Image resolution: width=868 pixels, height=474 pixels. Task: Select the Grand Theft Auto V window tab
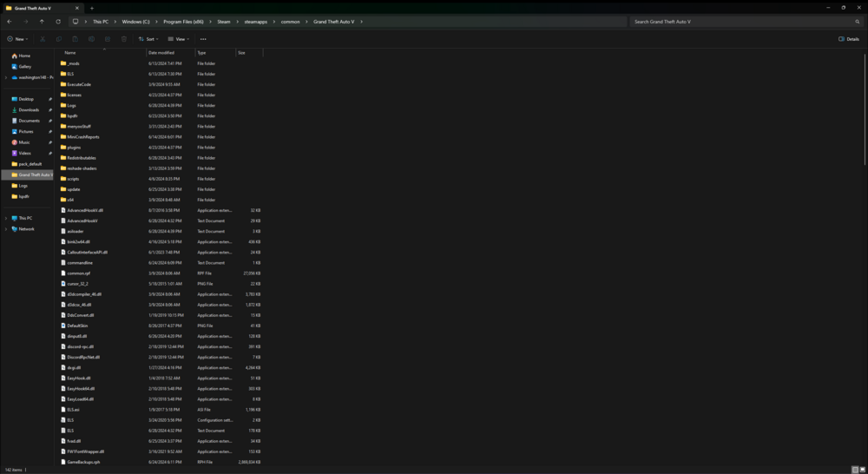pyautogui.click(x=42, y=9)
